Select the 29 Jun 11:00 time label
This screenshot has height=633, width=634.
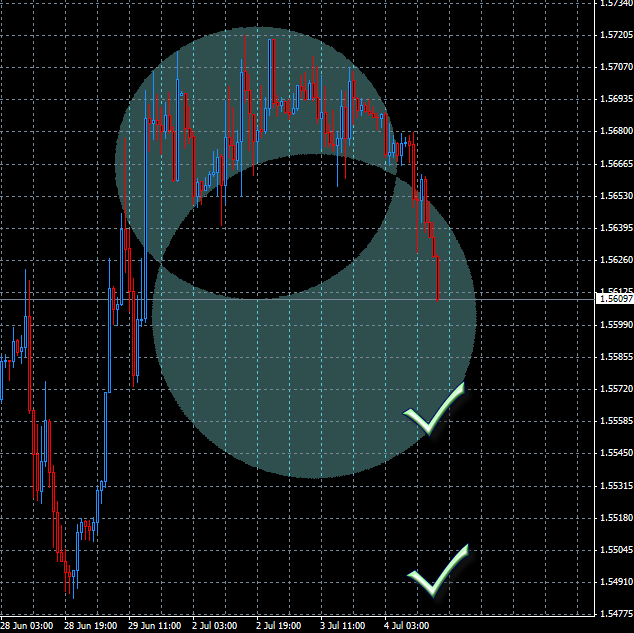(154, 626)
